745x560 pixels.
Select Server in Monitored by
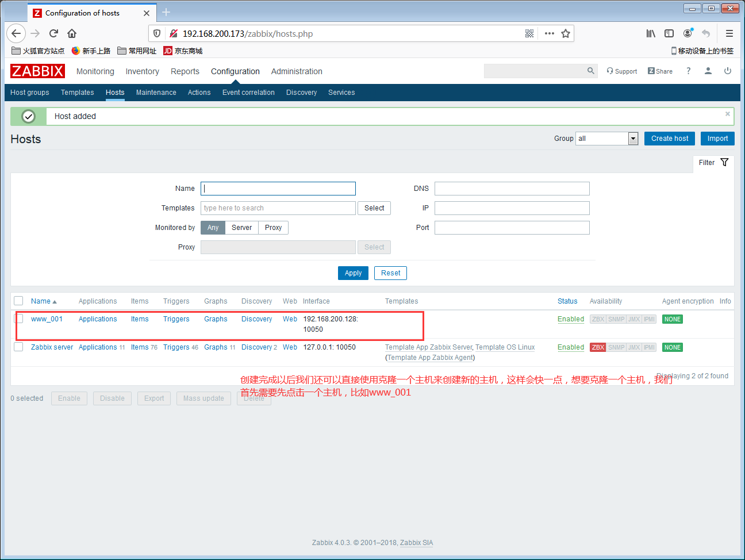tap(241, 228)
